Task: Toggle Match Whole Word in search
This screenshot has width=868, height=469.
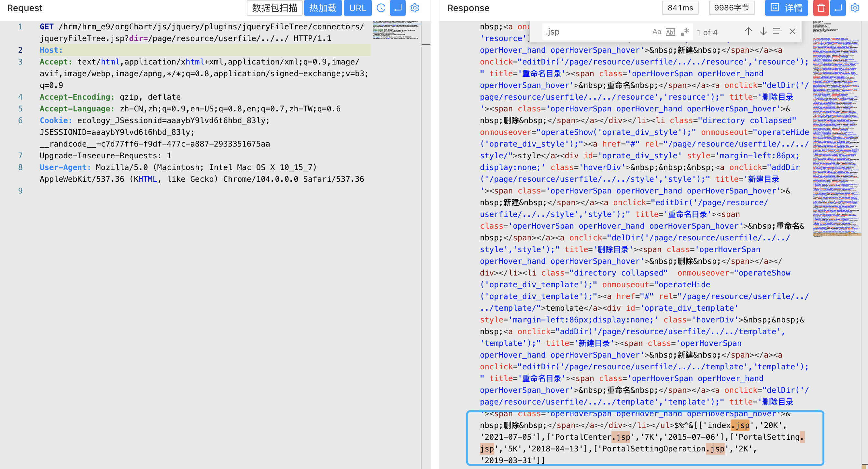Action: (671, 32)
